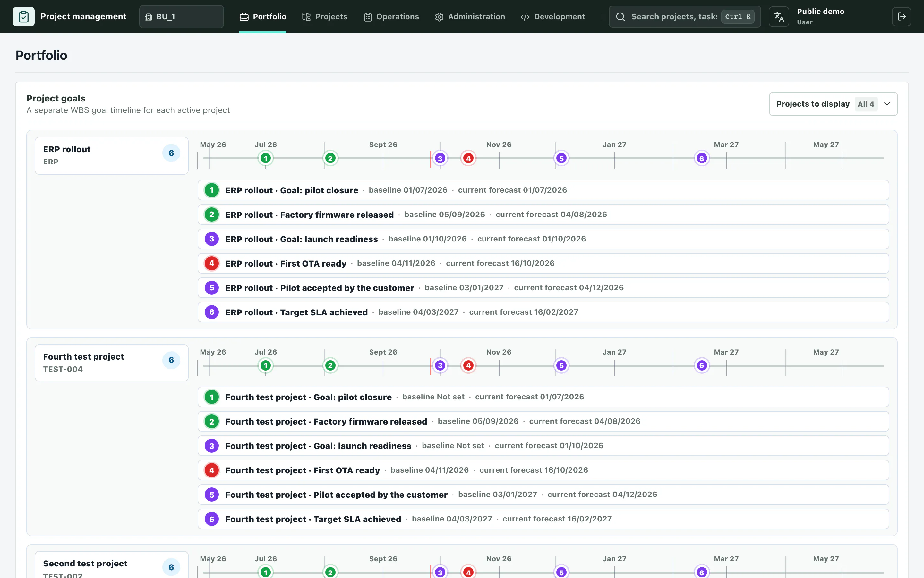The width and height of the screenshot is (924, 578).
Task: Click the briefcase icon beside Portfolio
Action: pyautogui.click(x=244, y=16)
